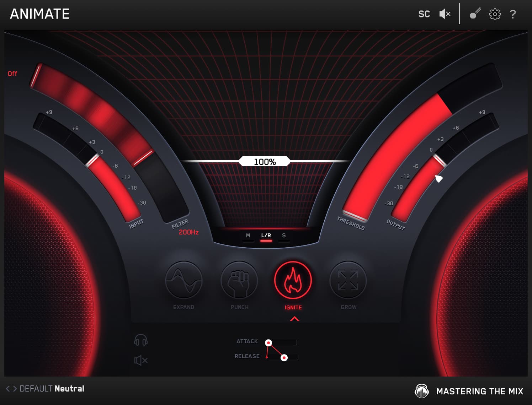The width and height of the screenshot is (532, 405).
Task: Mute the module with lower speaker icon
Action: [141, 361]
